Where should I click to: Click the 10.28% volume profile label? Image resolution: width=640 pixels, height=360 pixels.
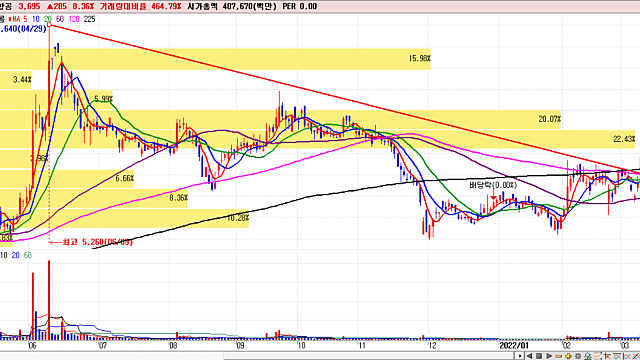point(238,218)
